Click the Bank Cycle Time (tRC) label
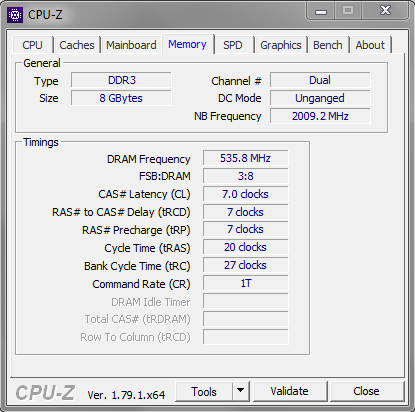This screenshot has width=415, height=412. [137, 266]
